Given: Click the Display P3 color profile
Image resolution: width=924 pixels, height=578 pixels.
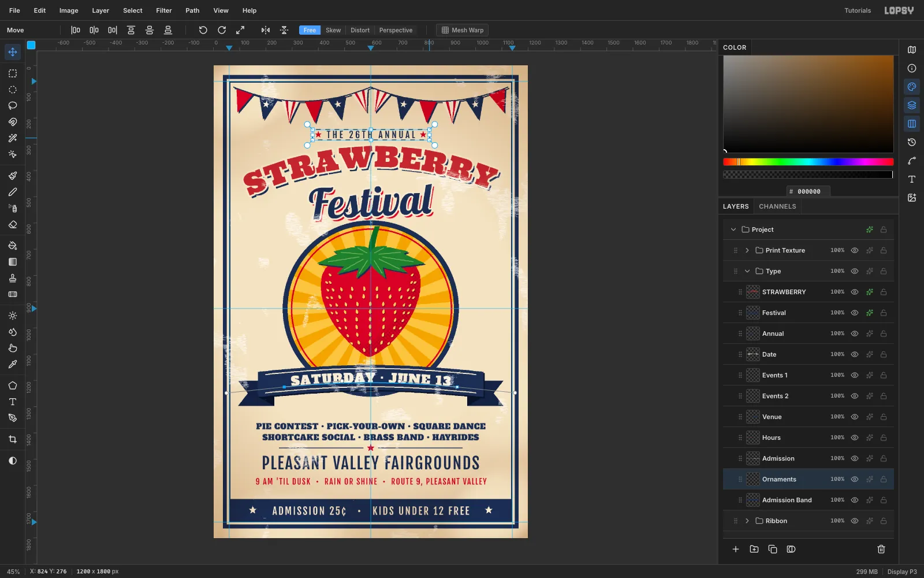Looking at the screenshot, I should pyautogui.click(x=902, y=572).
